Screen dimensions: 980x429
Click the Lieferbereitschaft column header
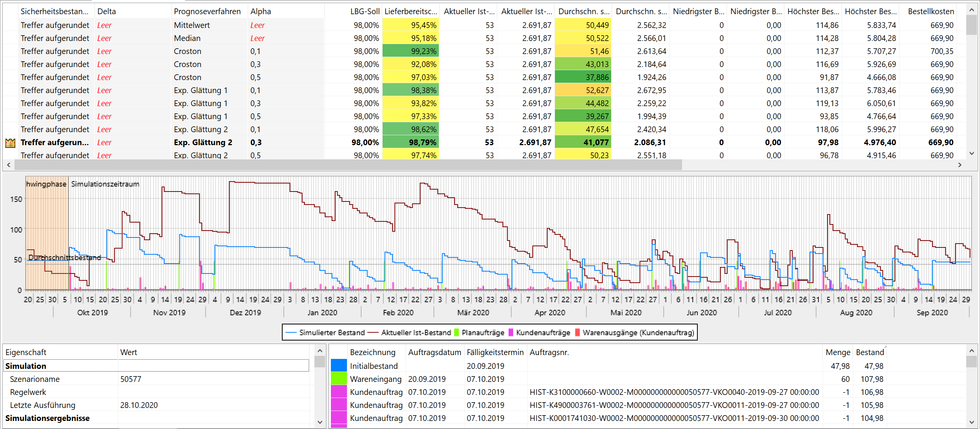(411, 11)
